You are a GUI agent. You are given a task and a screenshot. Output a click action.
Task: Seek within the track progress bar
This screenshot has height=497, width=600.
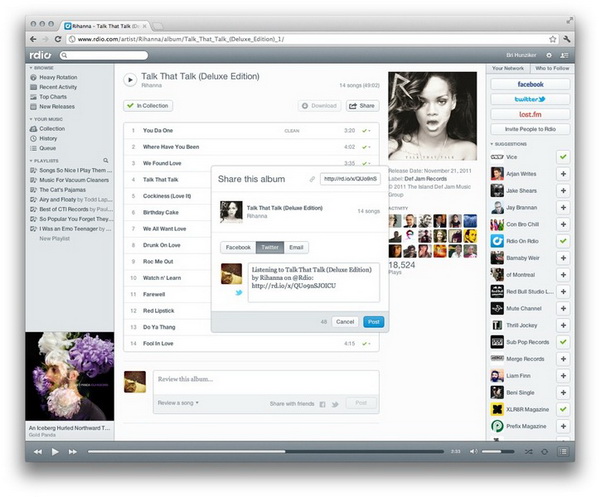266,452
